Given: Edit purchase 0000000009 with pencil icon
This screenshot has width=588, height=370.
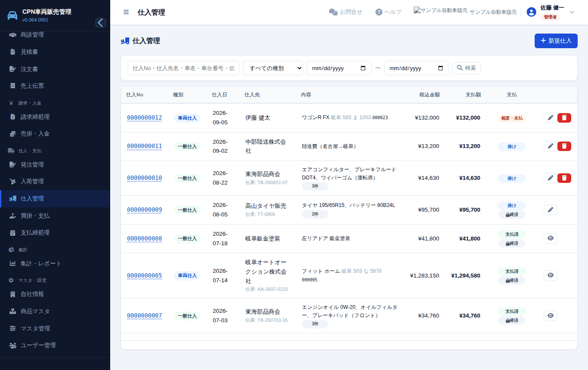Looking at the screenshot, I should (x=550, y=210).
